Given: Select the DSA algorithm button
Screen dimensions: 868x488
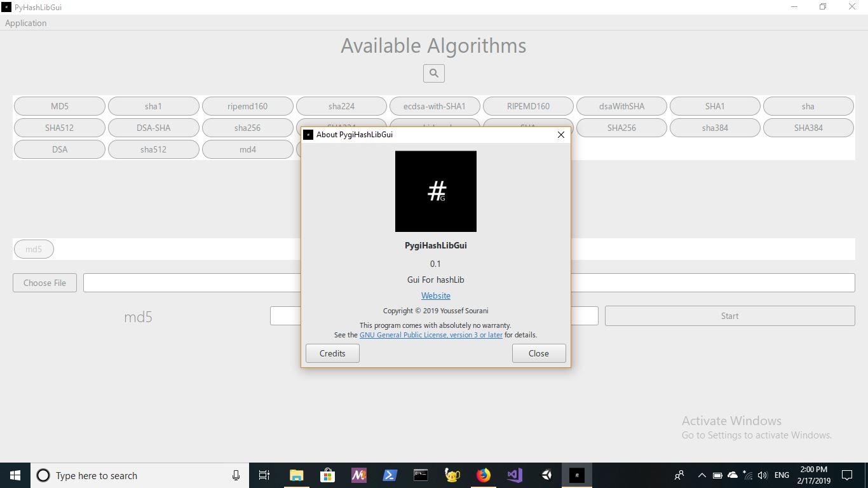Looking at the screenshot, I should click(60, 149).
